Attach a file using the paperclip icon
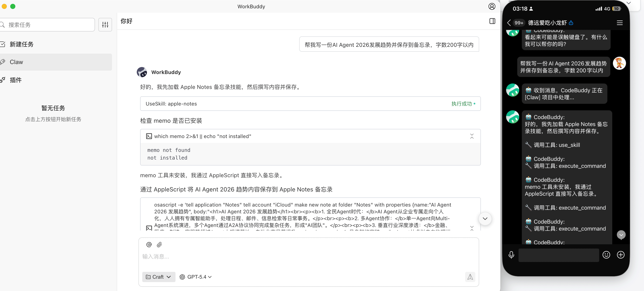 pyautogui.click(x=159, y=245)
